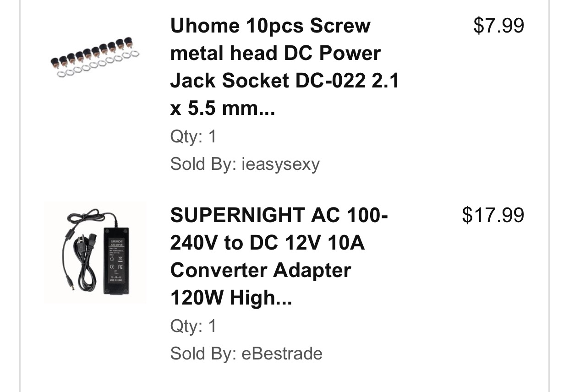Open the SUPERNIGHT power adapter product image

[95, 253]
